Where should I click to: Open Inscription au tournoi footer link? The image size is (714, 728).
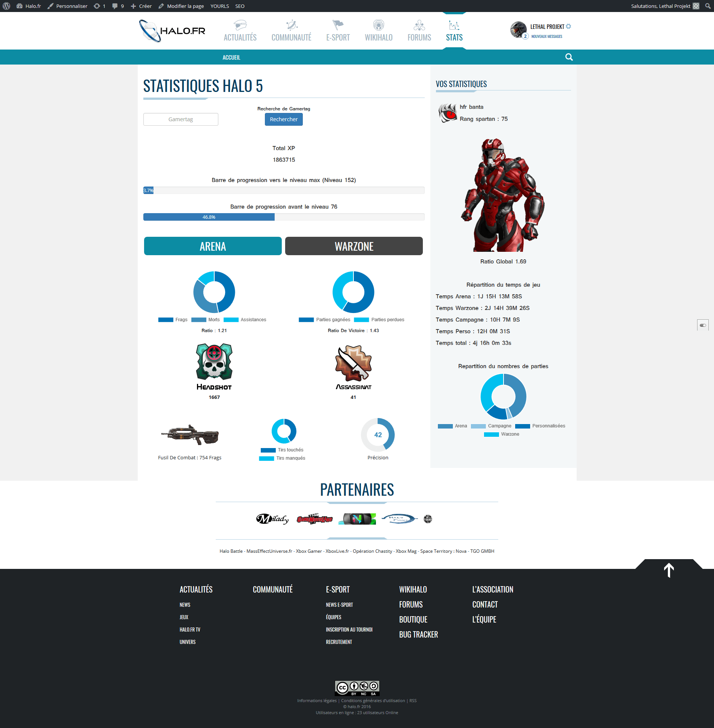(x=349, y=630)
